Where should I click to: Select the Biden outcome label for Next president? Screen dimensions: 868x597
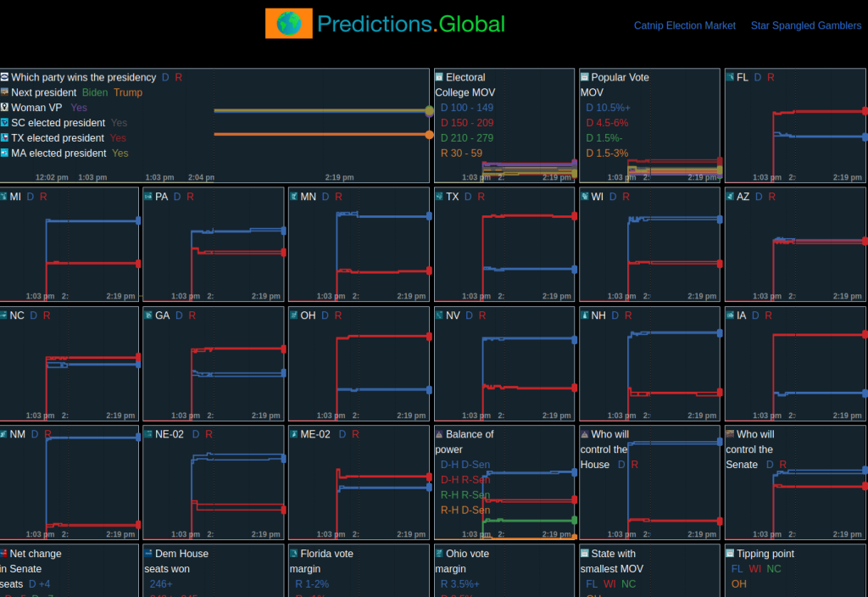click(x=95, y=92)
